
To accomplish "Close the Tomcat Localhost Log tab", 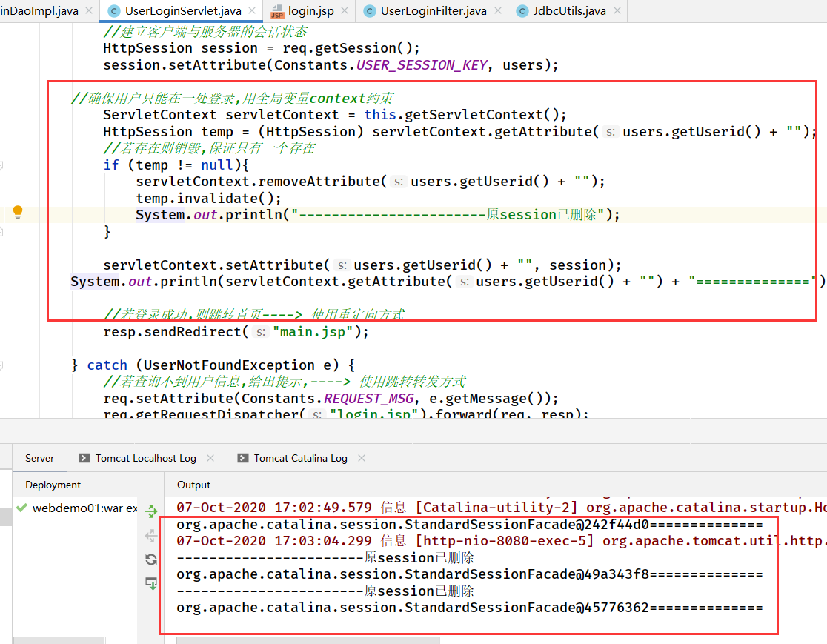I will (x=210, y=458).
